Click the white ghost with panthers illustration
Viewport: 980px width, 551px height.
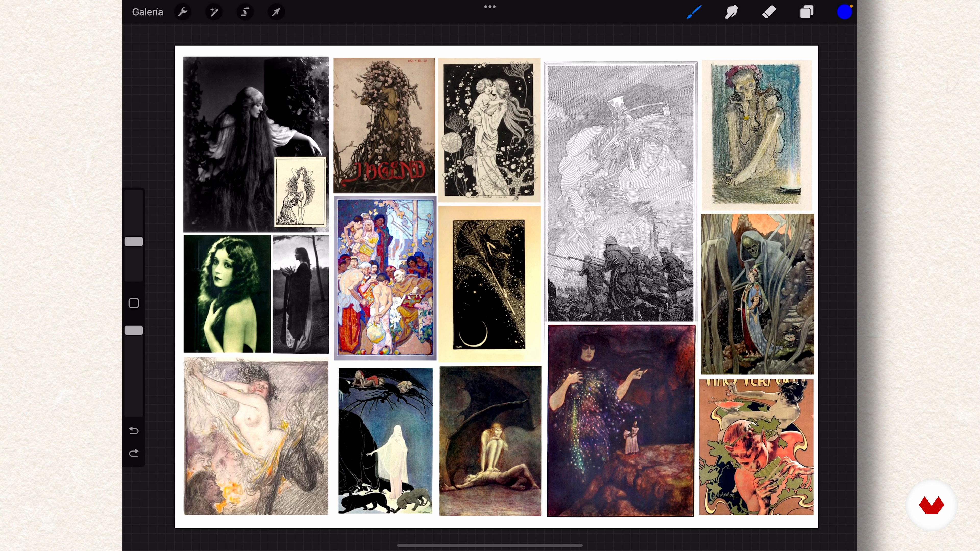click(386, 441)
